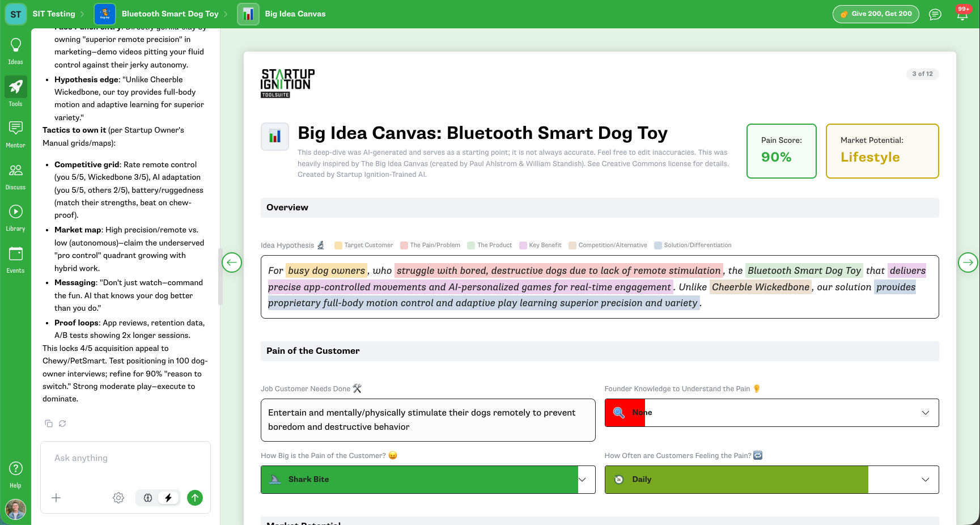The image size is (980, 525).
Task: Open the messages chat bubble icon
Action: [x=935, y=14]
